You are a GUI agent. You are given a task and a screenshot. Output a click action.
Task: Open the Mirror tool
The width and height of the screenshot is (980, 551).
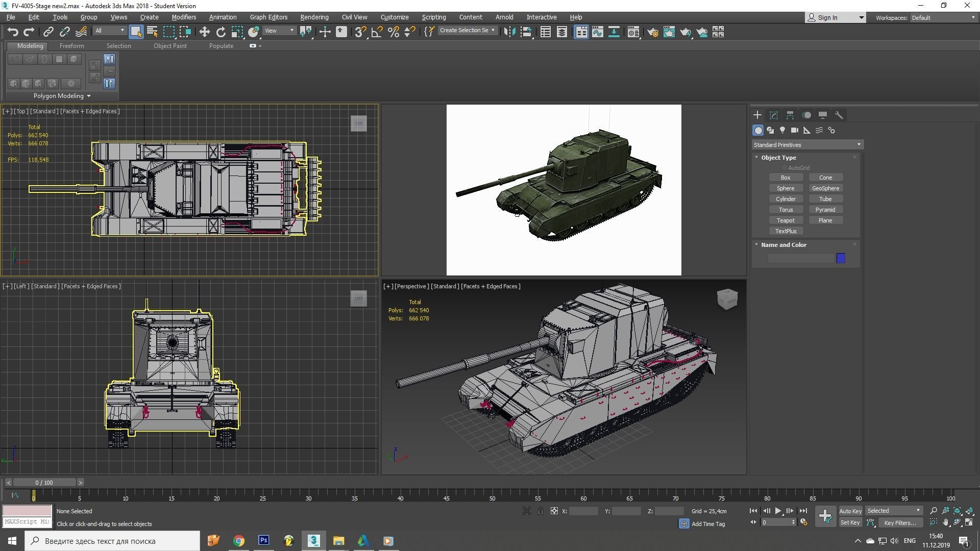pyautogui.click(x=509, y=32)
